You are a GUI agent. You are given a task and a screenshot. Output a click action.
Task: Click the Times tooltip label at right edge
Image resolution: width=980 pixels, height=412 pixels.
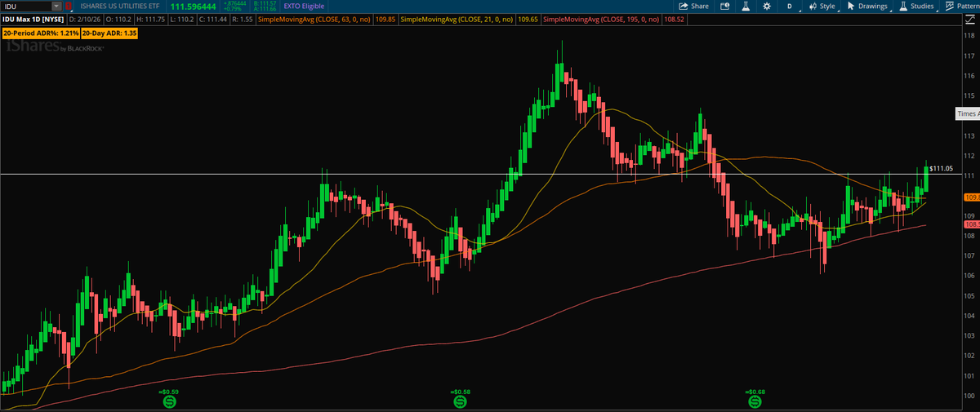(968, 115)
